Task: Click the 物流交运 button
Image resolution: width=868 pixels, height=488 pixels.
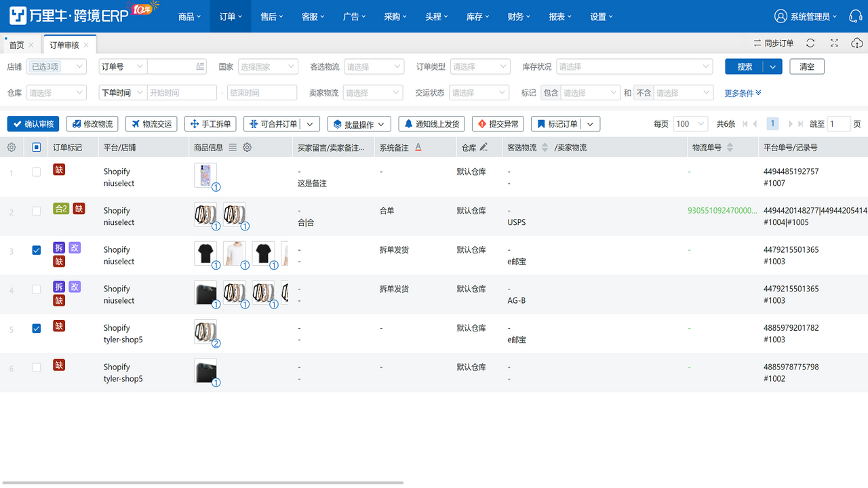Action: coord(151,124)
